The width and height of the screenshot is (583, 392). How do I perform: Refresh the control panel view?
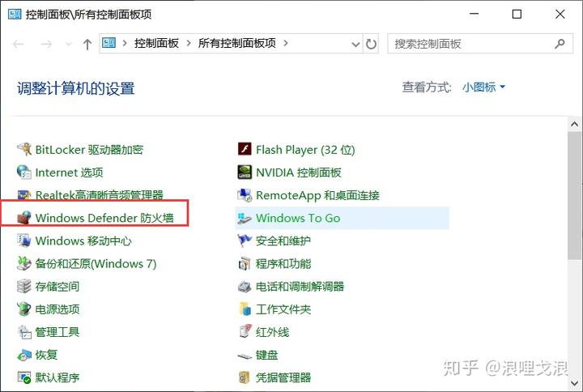371,45
